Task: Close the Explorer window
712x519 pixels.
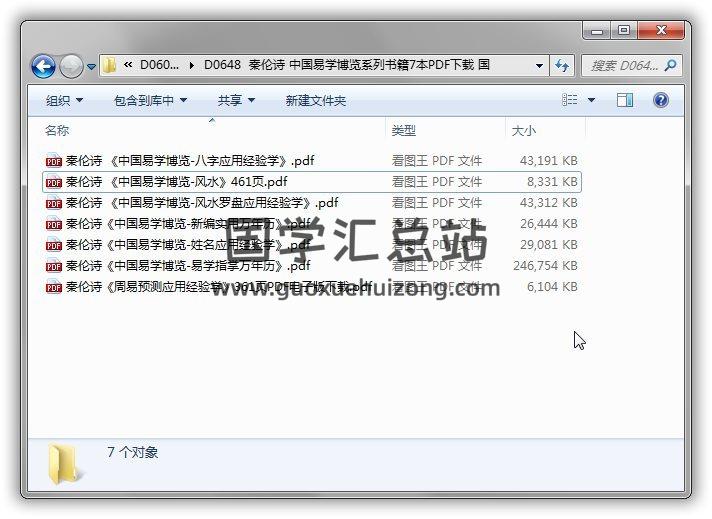Action: point(661,31)
